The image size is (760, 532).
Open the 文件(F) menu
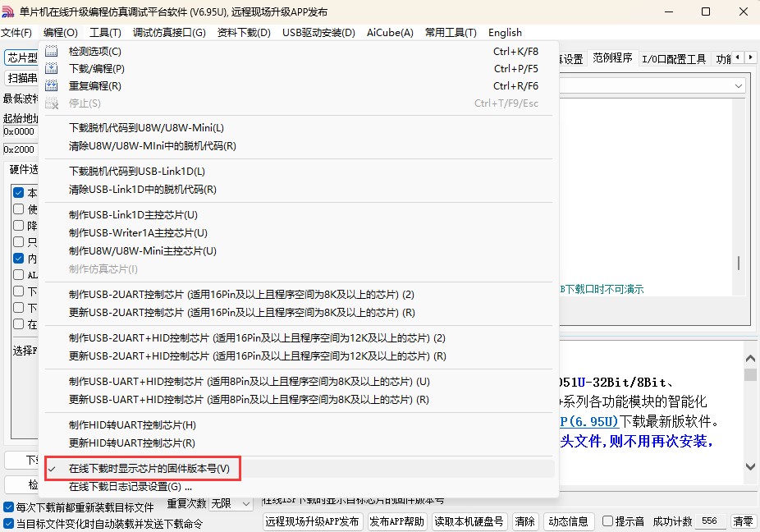(x=16, y=33)
